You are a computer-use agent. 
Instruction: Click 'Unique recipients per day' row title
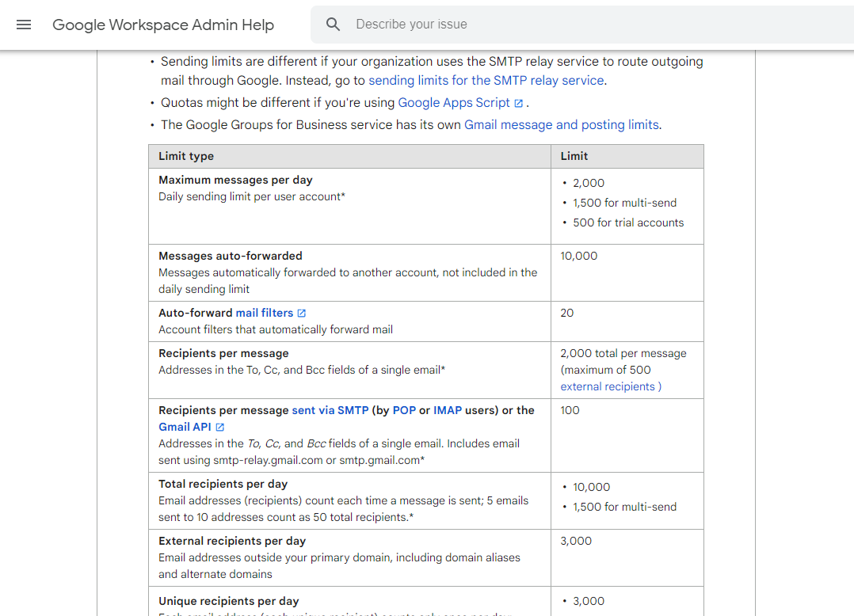tap(229, 601)
